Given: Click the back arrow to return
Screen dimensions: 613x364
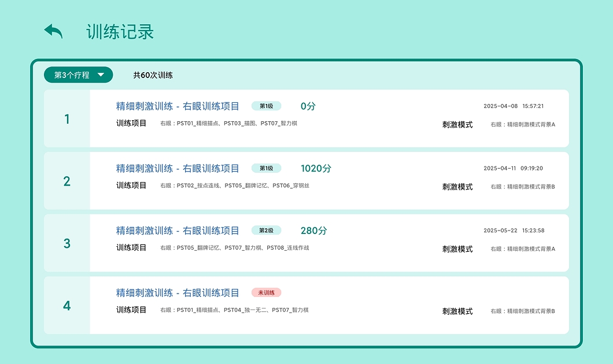Looking at the screenshot, I should click(53, 31).
